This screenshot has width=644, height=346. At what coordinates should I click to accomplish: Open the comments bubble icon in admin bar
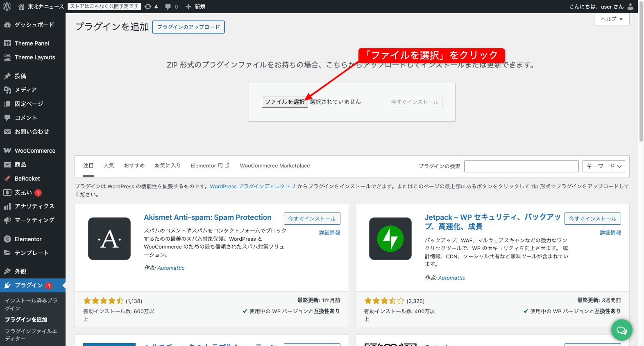pyautogui.click(x=168, y=7)
